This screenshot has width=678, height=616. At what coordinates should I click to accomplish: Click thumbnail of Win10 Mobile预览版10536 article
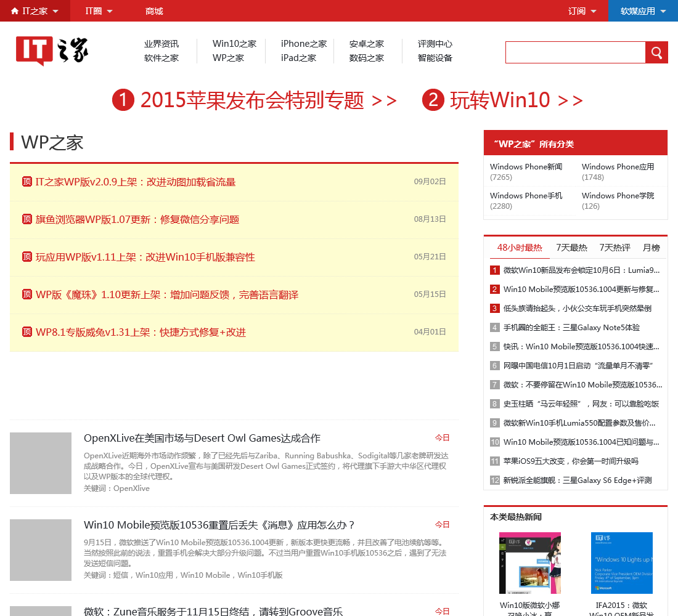(41, 550)
